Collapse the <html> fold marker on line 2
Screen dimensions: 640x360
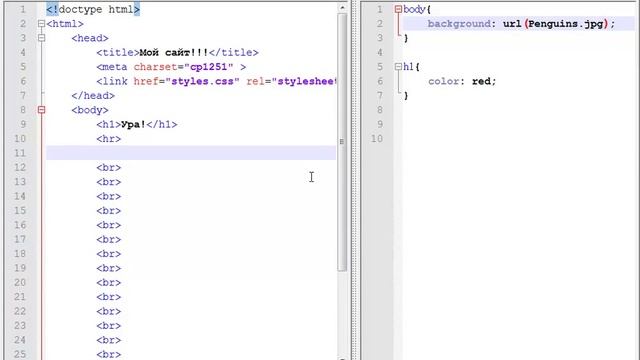click(41, 24)
